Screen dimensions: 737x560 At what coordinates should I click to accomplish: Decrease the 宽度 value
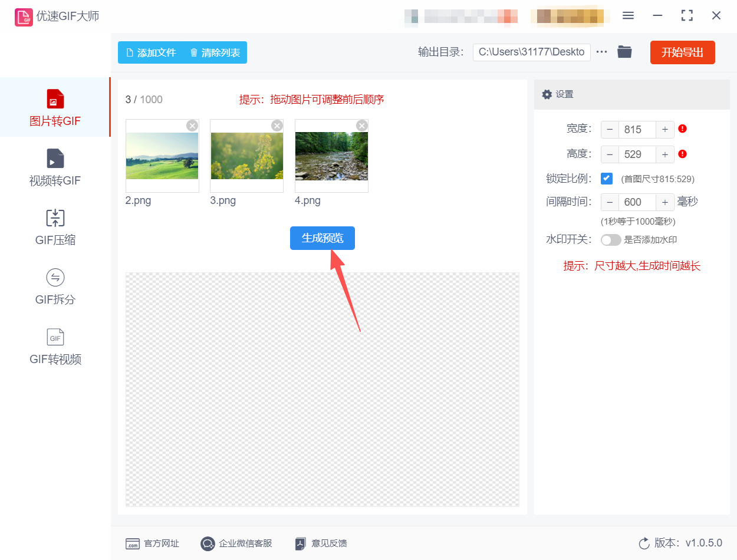coord(610,129)
